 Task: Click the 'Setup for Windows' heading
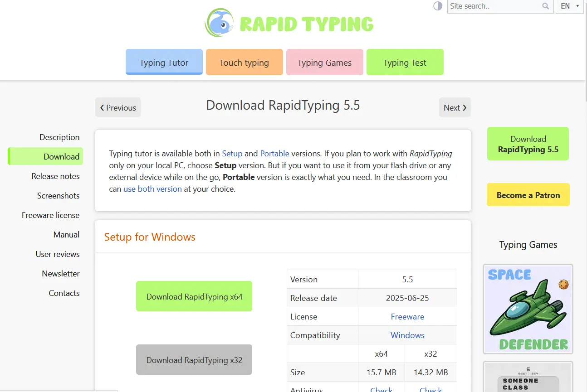point(150,237)
